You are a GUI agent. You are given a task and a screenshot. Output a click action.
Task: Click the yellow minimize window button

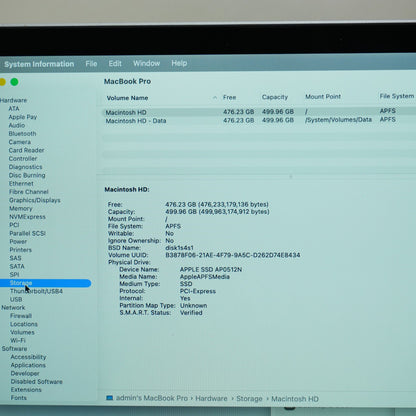(x=2, y=82)
